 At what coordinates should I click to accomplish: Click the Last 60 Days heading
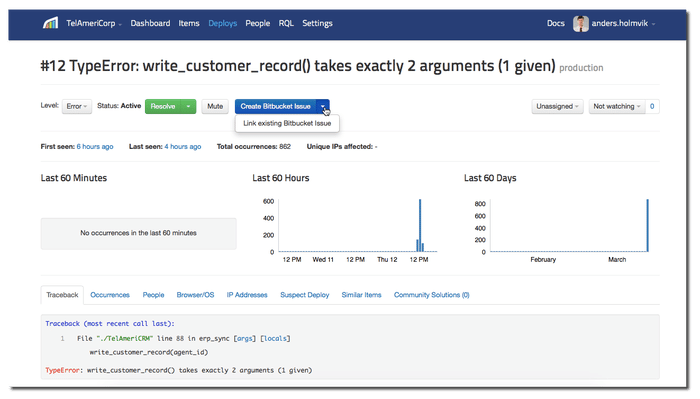[490, 178]
